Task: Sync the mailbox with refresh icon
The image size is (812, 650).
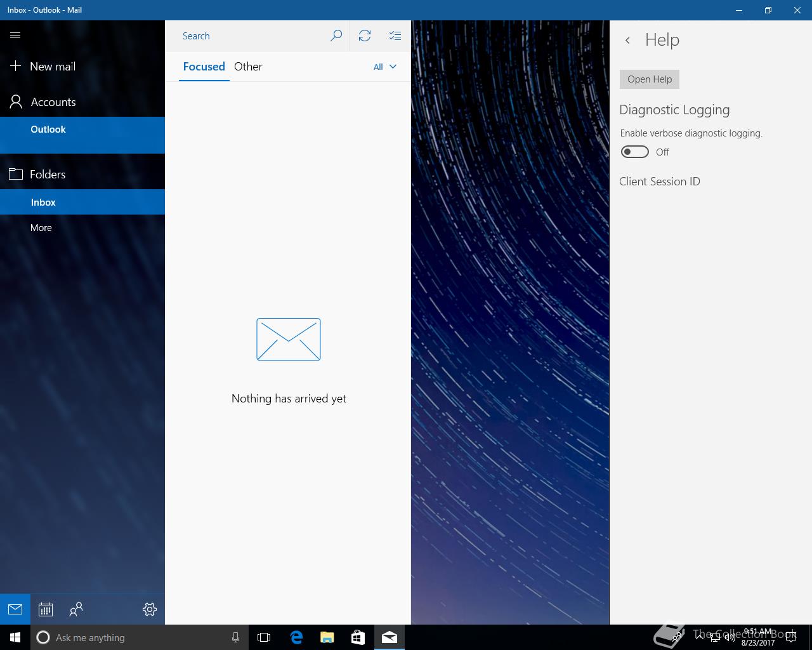Action: 365,36
